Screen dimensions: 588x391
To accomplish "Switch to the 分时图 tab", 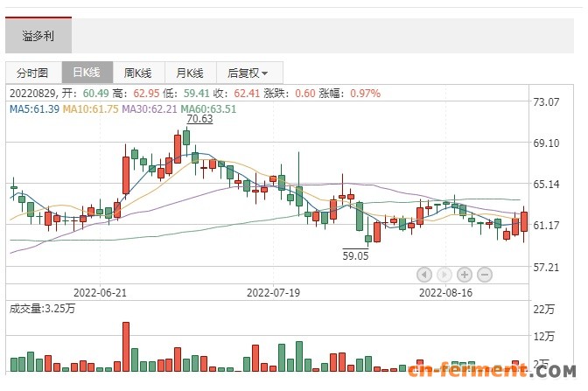I will pyautogui.click(x=33, y=73).
